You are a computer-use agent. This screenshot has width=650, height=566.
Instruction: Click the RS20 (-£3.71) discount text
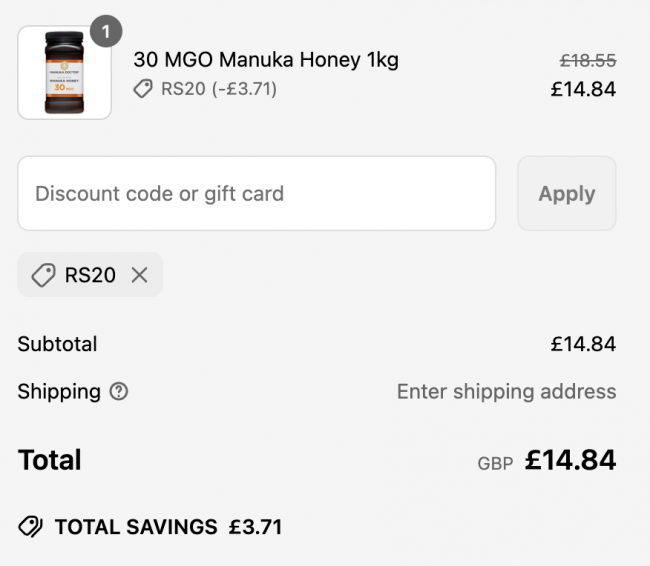coord(219,89)
